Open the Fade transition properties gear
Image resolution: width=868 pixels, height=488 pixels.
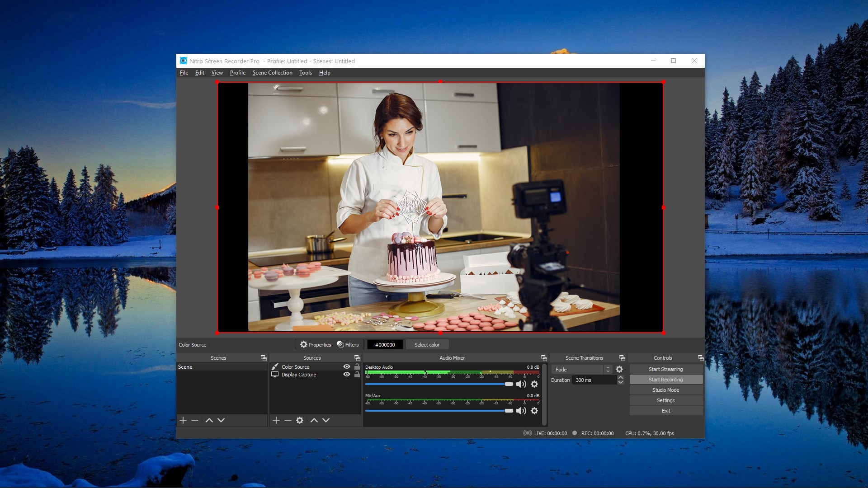(619, 369)
